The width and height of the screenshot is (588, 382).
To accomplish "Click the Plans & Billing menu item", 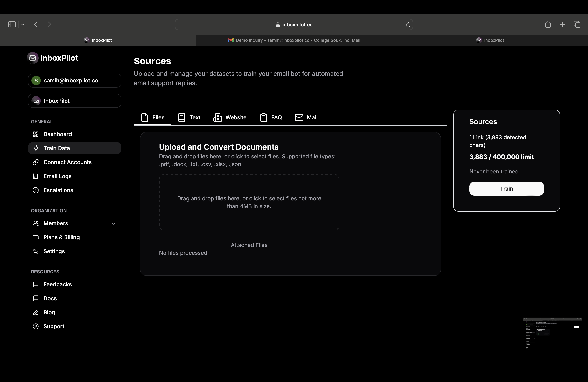I will tap(61, 237).
